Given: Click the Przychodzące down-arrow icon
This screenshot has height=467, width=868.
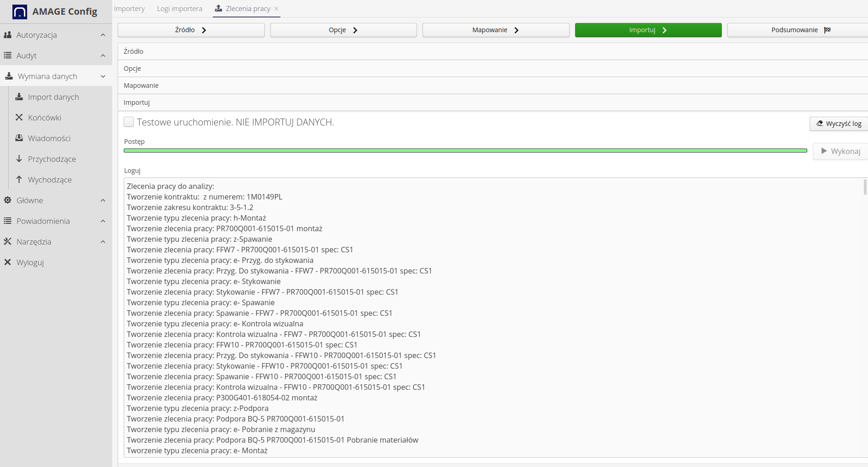Looking at the screenshot, I should pos(19,159).
